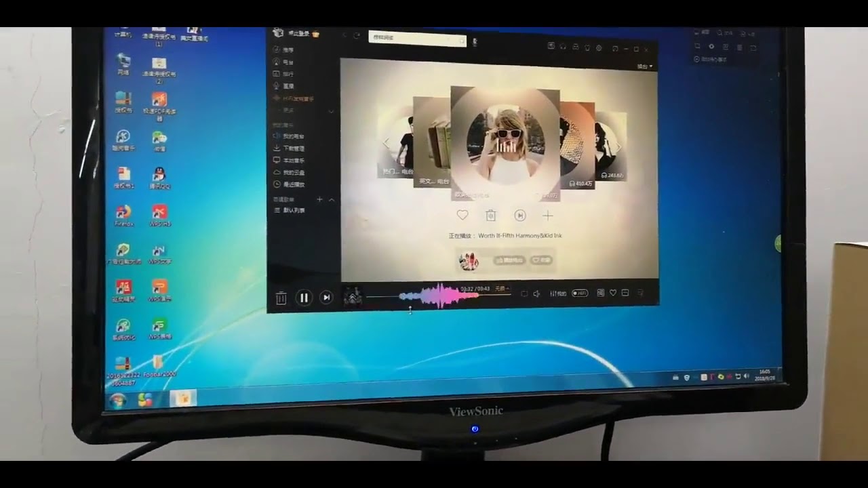Open the 直播 sidebar item
The image size is (868, 488).
point(283,86)
